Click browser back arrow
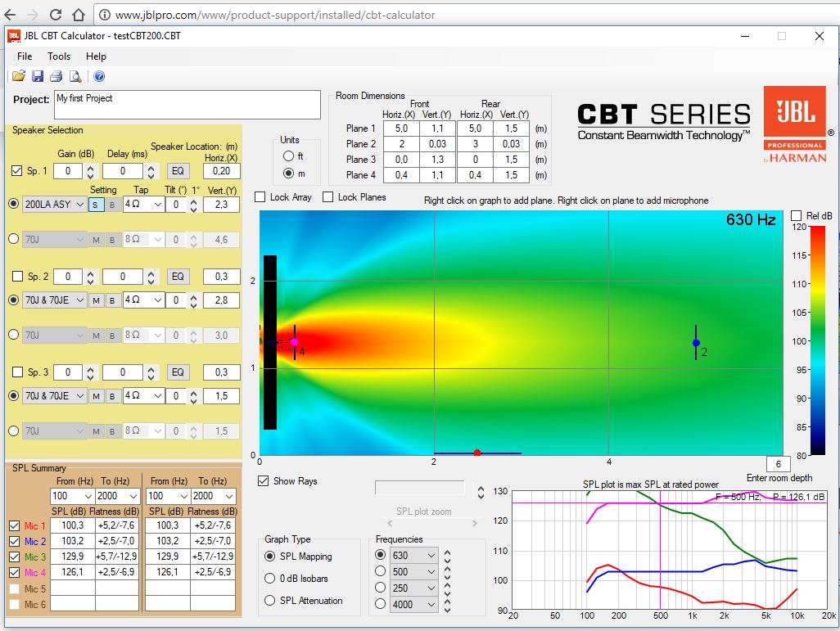The image size is (840, 631). (10, 15)
